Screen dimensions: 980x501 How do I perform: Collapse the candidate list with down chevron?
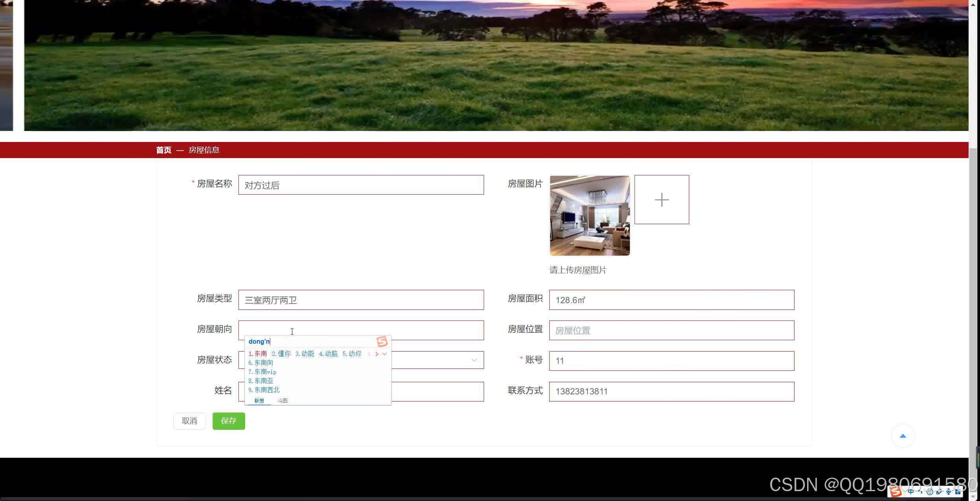pos(385,354)
